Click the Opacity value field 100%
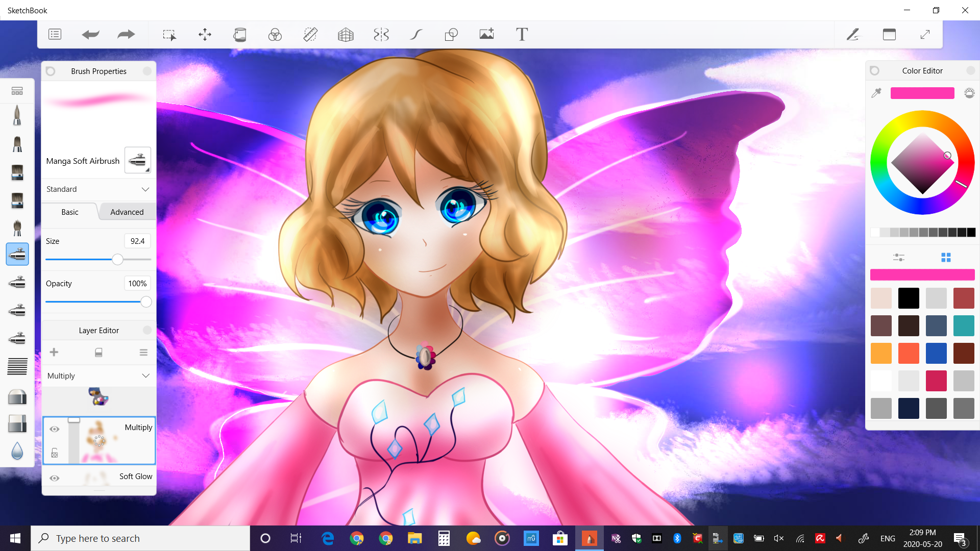Image resolution: width=980 pixels, height=551 pixels. pyautogui.click(x=137, y=283)
